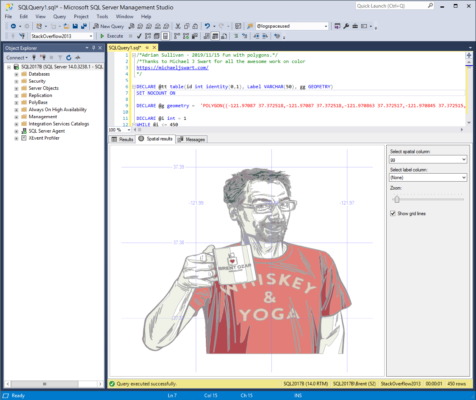This screenshot has height=400, width=476.
Task: Click Object Explorer Connect plug icon
Action: click(x=34, y=58)
